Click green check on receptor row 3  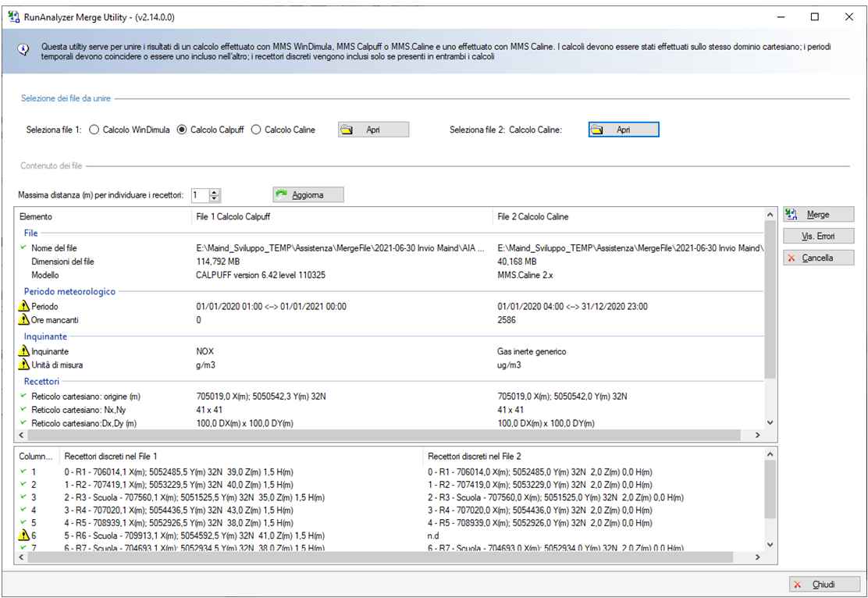[23, 497]
